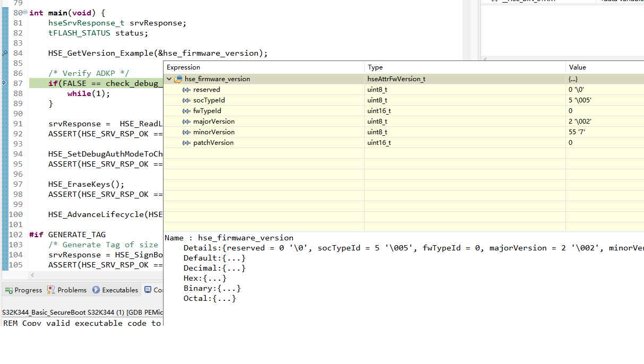Click the Binary:{...} line in details pane
644x364 pixels.
click(212, 288)
